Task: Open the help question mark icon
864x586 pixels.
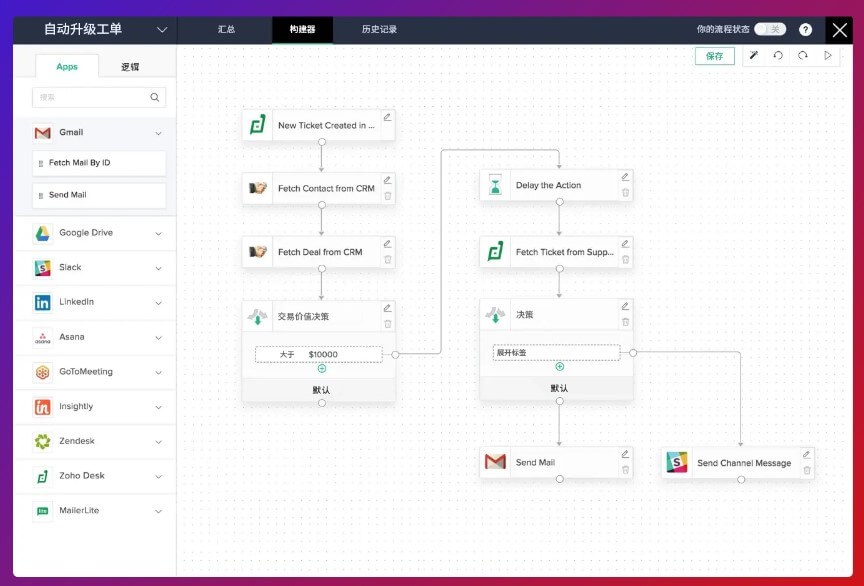Action: tap(805, 30)
